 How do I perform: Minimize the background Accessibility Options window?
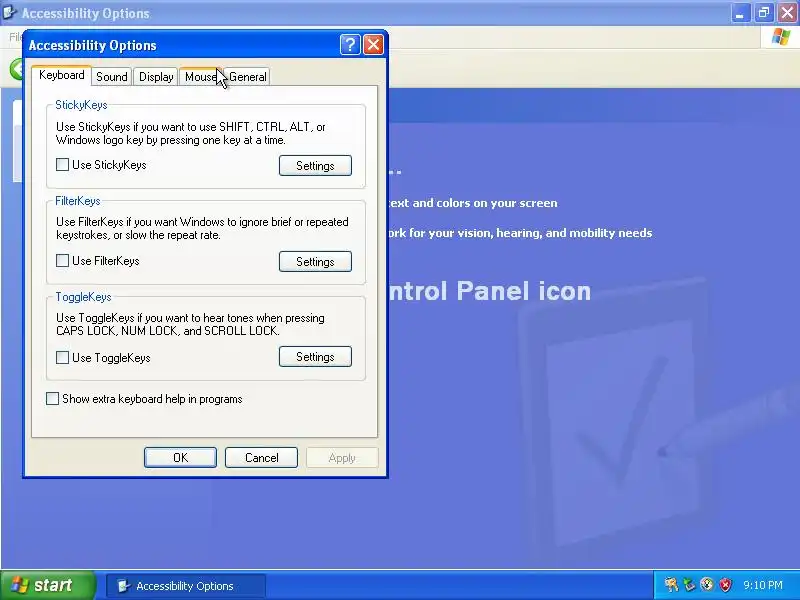click(x=740, y=13)
